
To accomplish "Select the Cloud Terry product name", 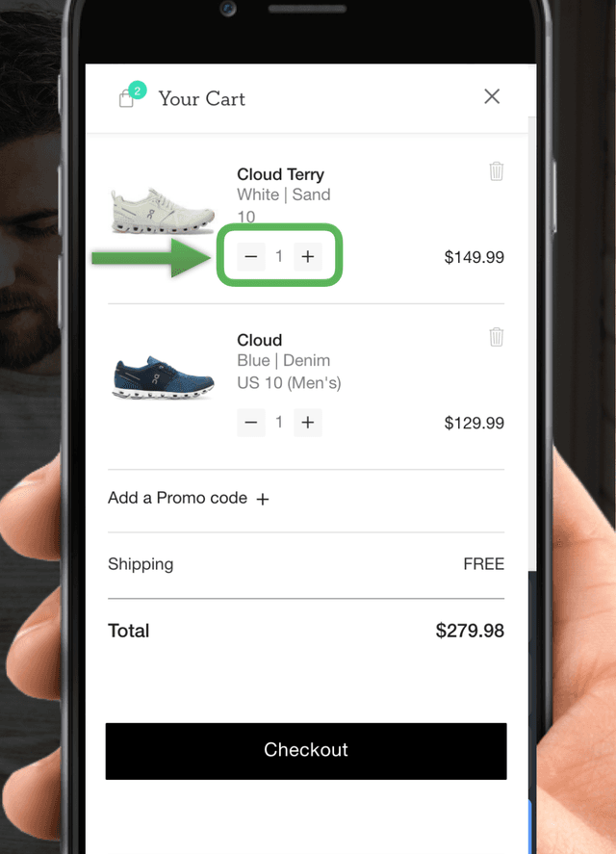I will coord(280,174).
